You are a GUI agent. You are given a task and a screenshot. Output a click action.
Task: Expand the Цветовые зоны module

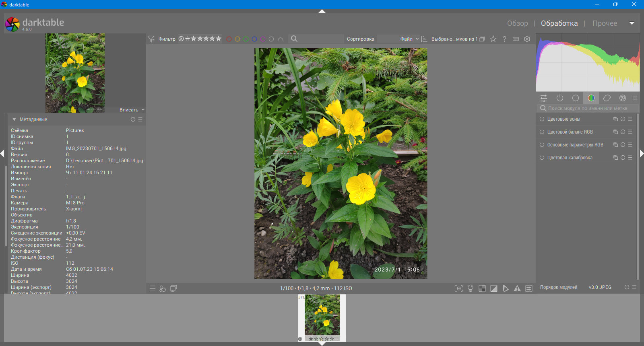[563, 119]
